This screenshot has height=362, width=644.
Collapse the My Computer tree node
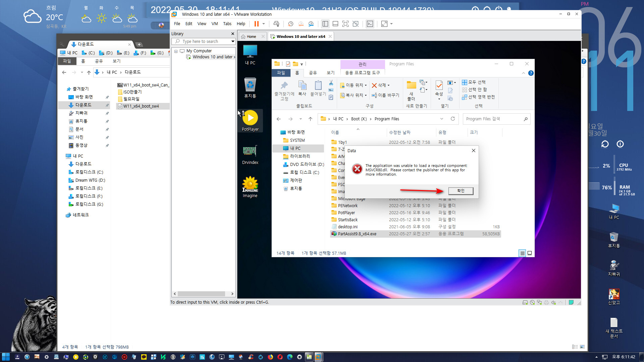point(176,51)
